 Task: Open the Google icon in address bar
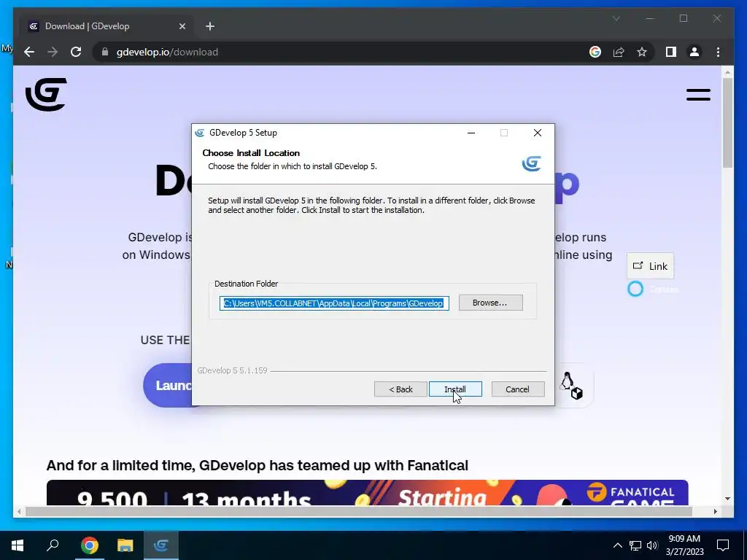click(x=595, y=52)
